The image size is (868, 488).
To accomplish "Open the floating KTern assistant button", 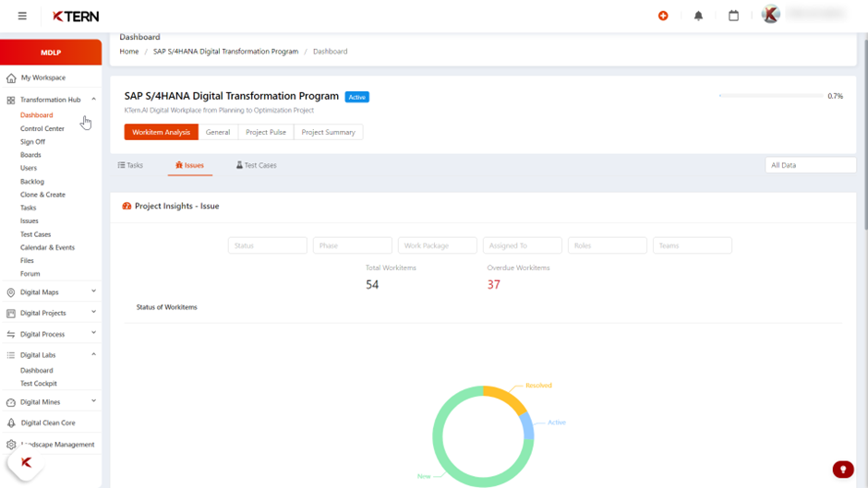I will point(26,462).
